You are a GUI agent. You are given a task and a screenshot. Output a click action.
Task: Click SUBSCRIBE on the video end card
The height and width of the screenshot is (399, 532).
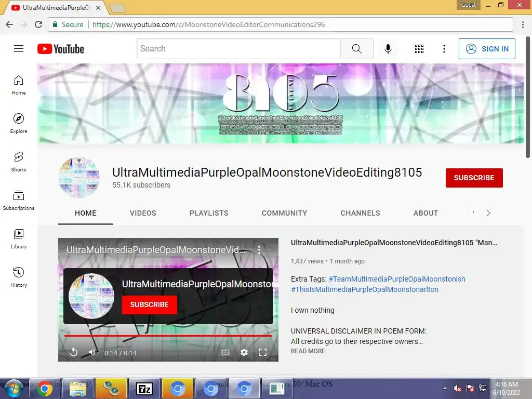[150, 304]
